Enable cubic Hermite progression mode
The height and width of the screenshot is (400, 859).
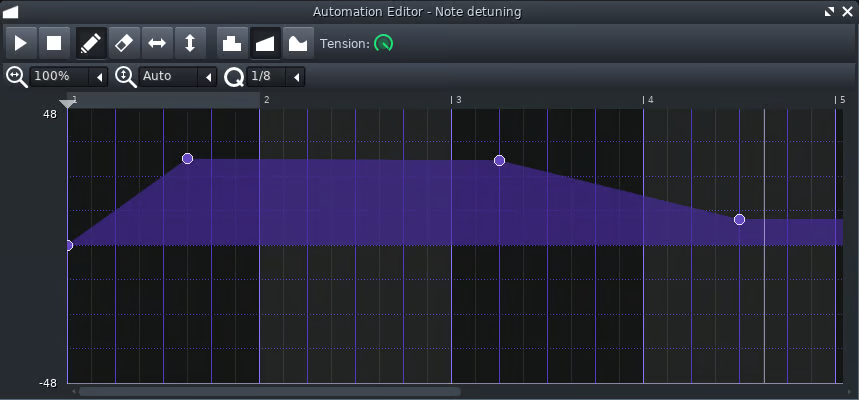click(x=298, y=44)
